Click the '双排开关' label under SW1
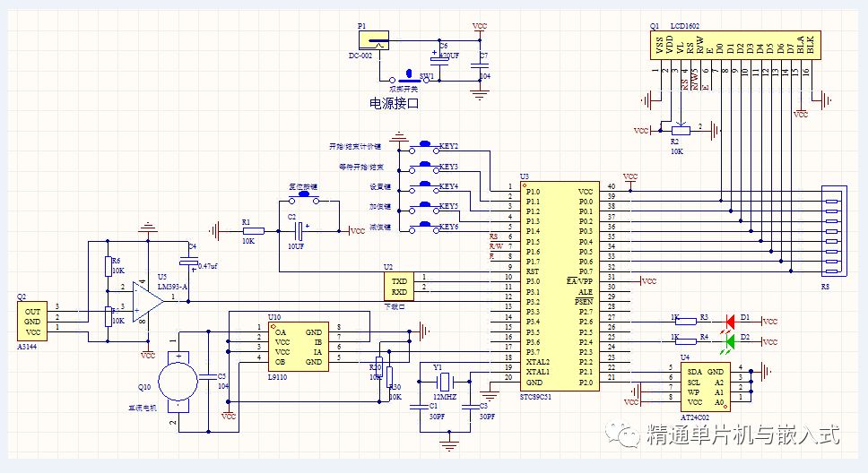Viewport: 868px width, 473px height. tap(404, 89)
